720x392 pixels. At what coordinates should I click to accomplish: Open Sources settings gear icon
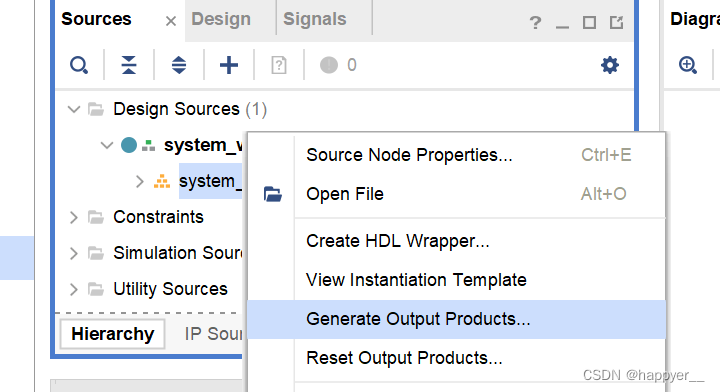(610, 65)
